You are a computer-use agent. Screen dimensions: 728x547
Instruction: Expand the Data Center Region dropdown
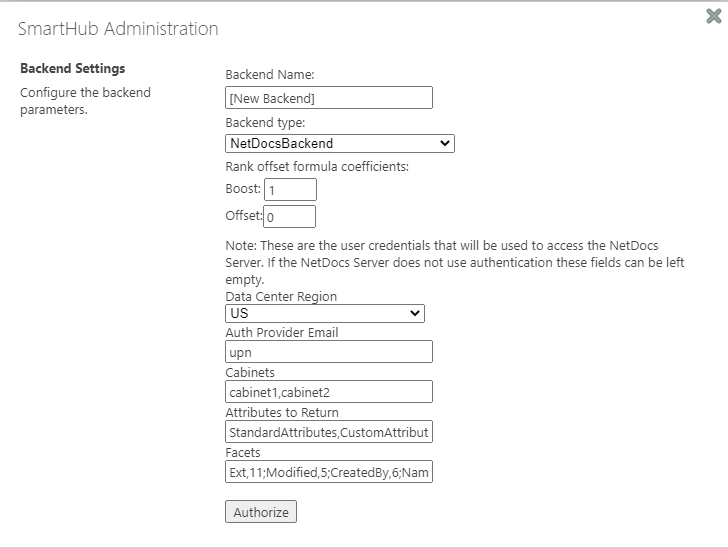[325, 314]
